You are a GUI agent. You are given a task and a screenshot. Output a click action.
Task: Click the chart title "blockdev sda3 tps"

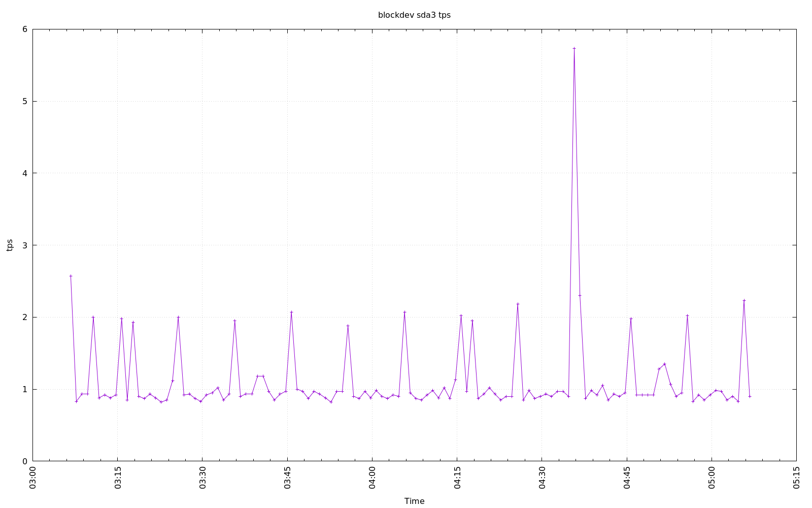click(414, 15)
